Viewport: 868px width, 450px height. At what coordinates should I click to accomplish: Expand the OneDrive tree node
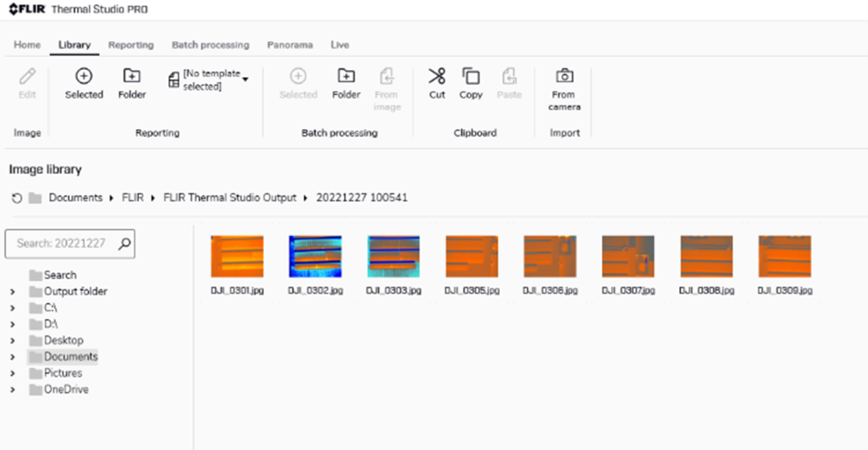coord(12,390)
